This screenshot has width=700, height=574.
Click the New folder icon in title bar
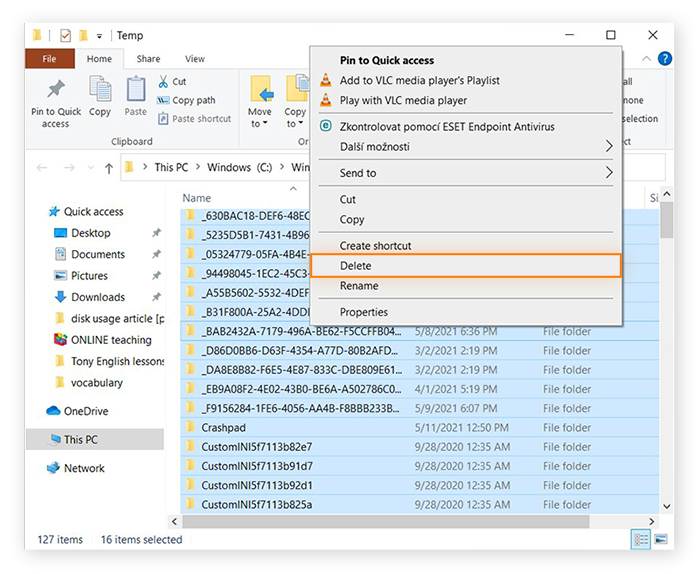tap(83, 35)
